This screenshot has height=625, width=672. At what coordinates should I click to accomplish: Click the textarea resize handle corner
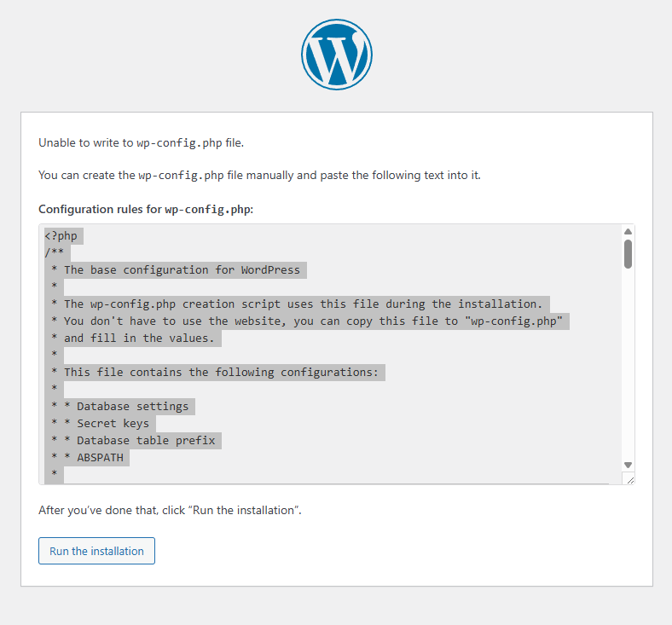point(629,480)
